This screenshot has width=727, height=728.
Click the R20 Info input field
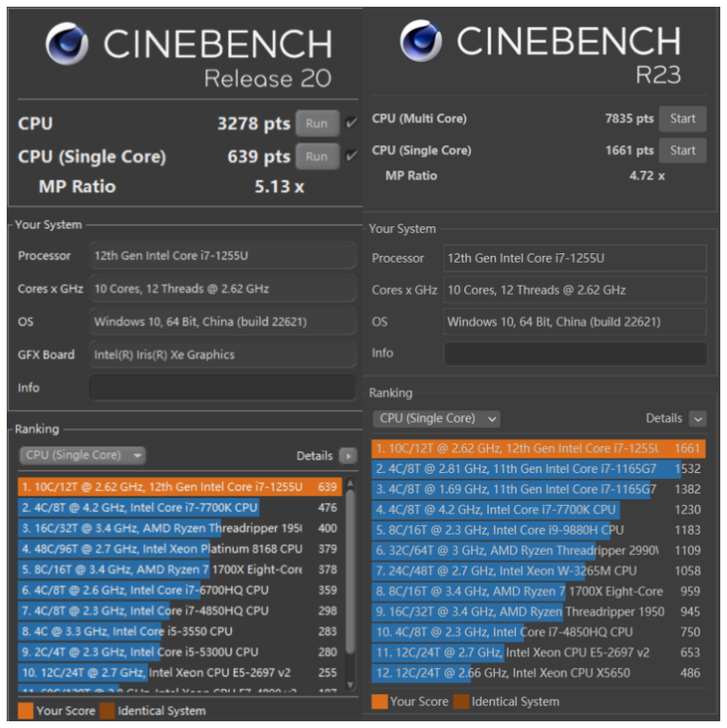(222, 387)
